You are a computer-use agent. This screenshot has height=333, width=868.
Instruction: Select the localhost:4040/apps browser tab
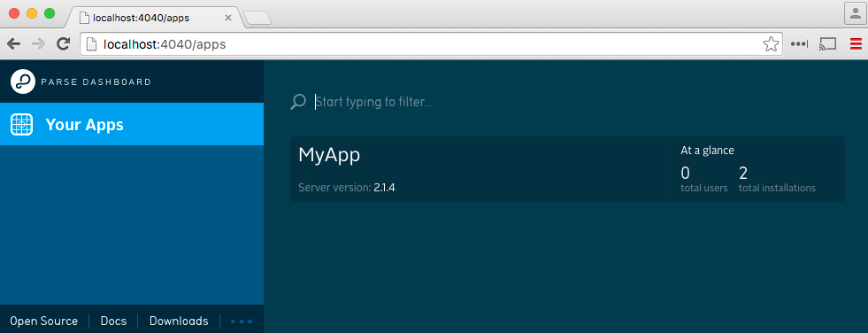[155, 17]
